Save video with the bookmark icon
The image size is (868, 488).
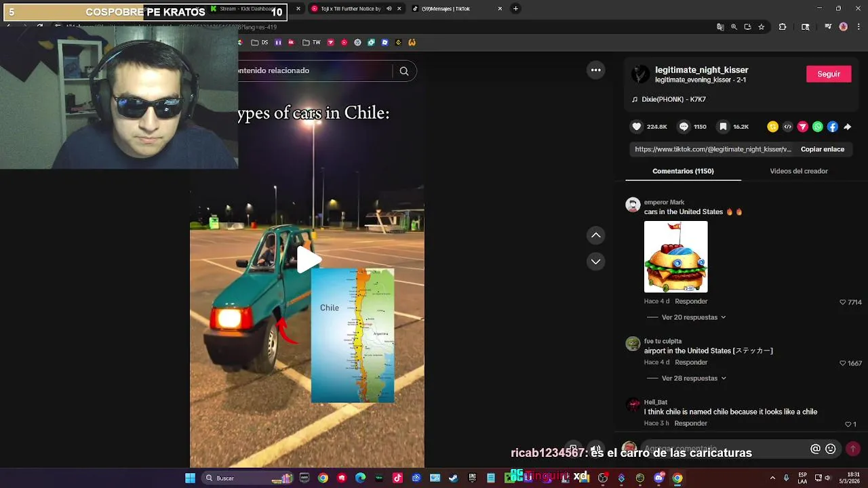[724, 127]
